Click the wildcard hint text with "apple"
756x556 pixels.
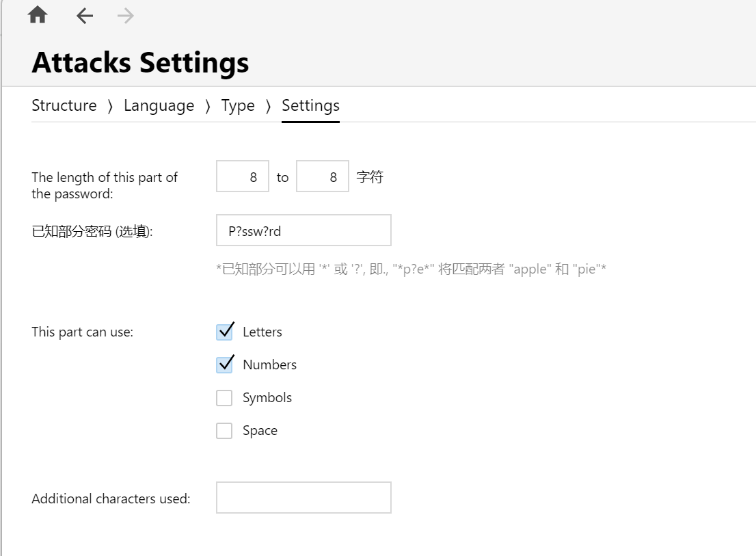coord(411,269)
